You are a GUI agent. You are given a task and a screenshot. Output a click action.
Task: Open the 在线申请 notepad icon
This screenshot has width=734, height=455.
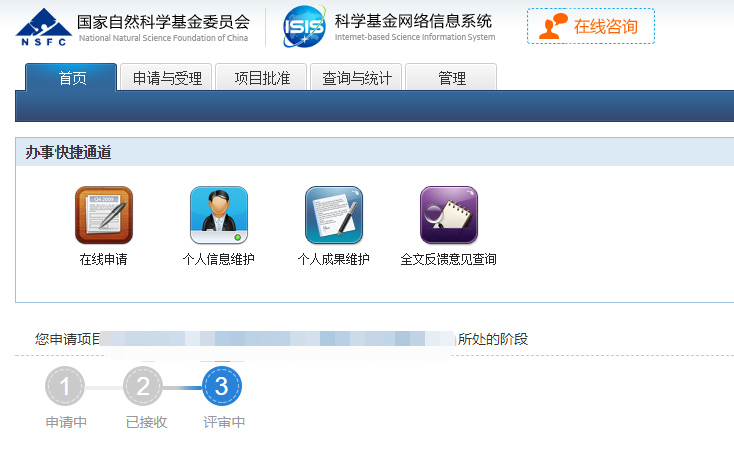click(103, 215)
